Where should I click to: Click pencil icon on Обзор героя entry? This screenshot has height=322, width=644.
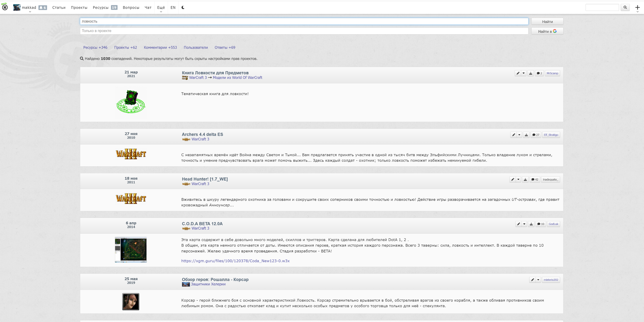point(532,280)
